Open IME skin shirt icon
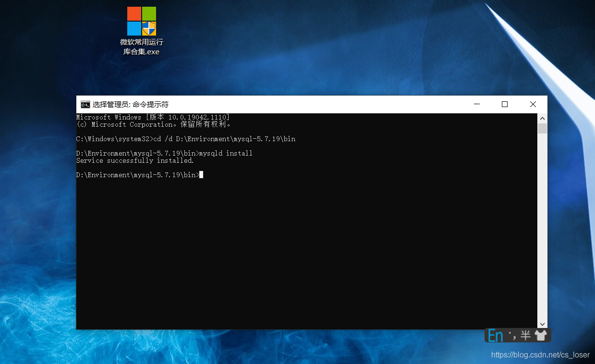 541,335
